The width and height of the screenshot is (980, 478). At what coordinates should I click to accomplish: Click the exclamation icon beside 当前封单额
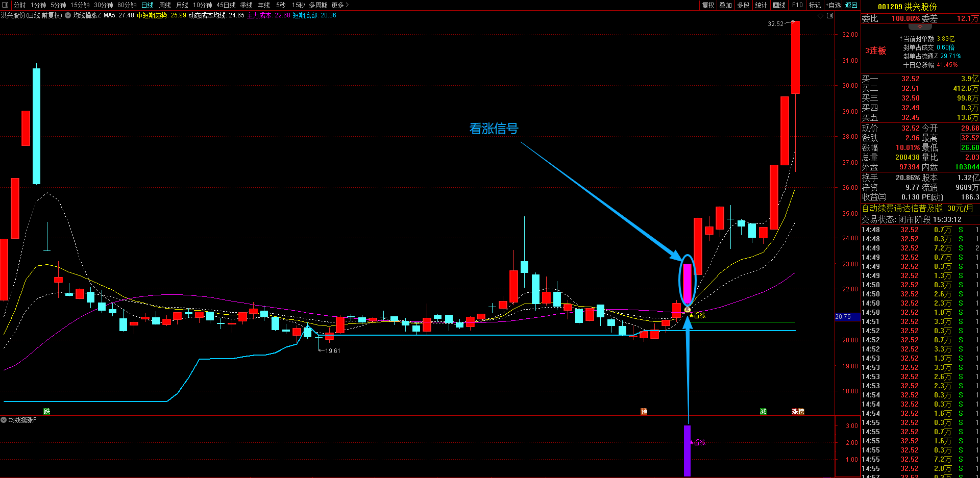coord(901,39)
